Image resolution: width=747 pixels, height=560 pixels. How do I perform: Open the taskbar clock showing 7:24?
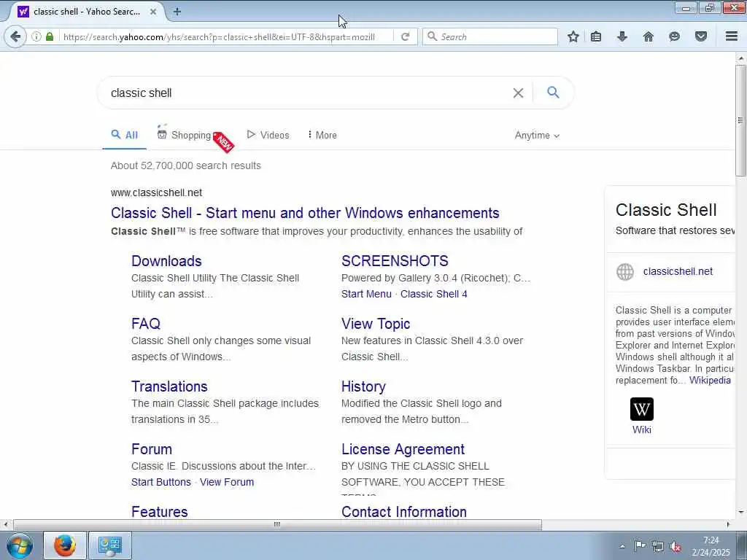(x=711, y=546)
